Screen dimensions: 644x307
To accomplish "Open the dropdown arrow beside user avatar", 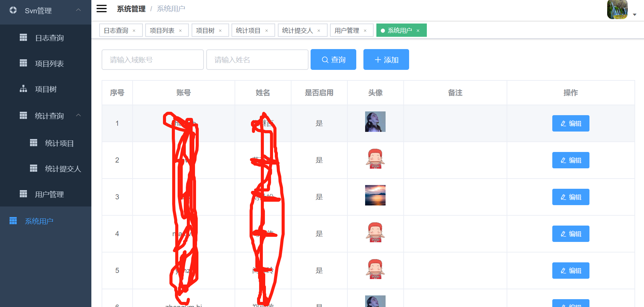I will click(634, 15).
